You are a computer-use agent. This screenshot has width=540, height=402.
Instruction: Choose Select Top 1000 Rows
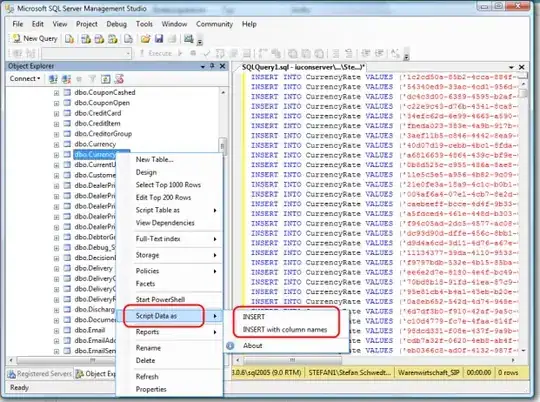[x=168, y=185]
